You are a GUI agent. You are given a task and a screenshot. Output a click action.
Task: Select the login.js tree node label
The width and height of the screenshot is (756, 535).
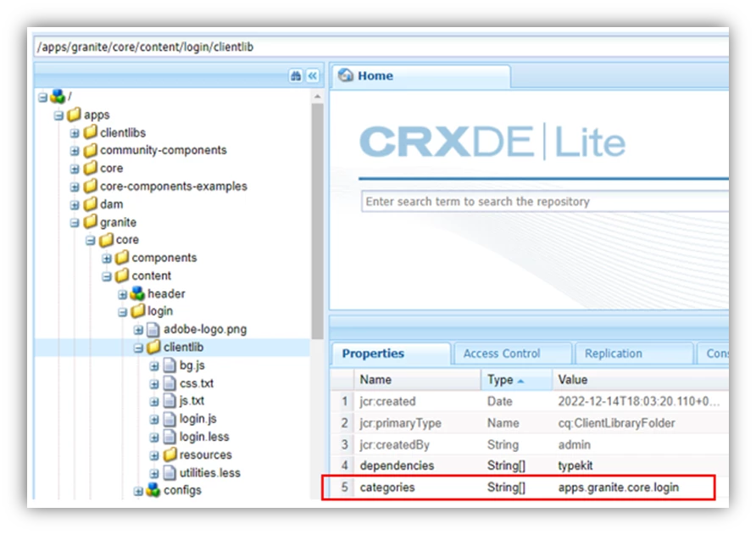point(198,418)
